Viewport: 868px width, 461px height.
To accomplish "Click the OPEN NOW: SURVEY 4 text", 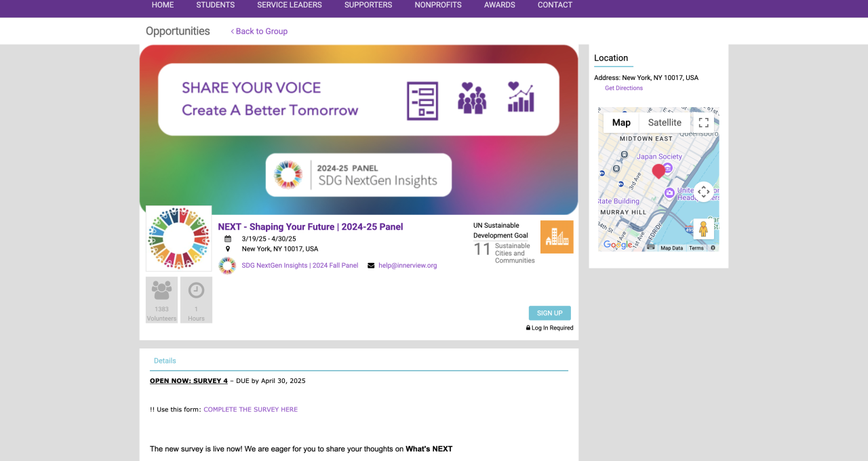I will click(x=189, y=381).
